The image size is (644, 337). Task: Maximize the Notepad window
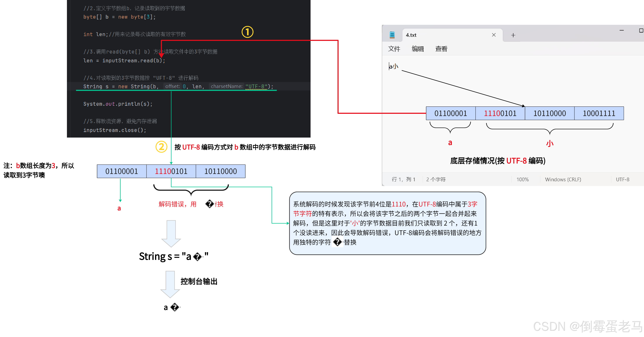pyautogui.click(x=641, y=31)
